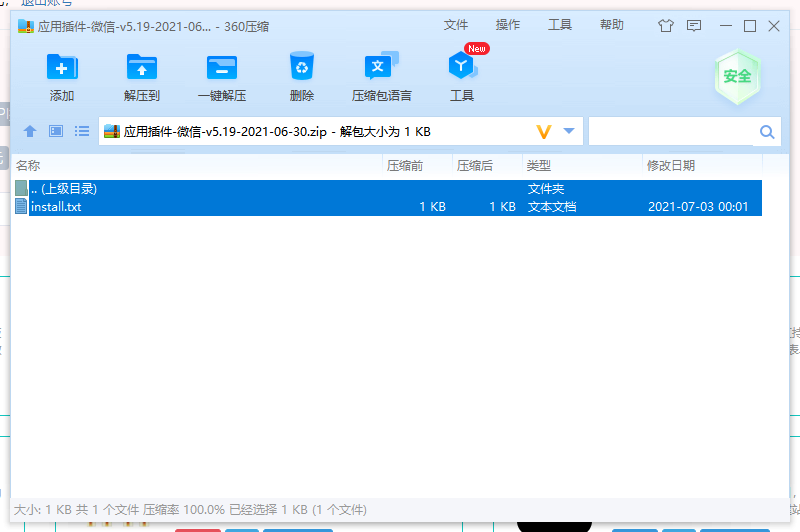Screen dimensions: 800x532
Task: Click the 2021-07-03 00:01 date cell
Action: (698, 207)
